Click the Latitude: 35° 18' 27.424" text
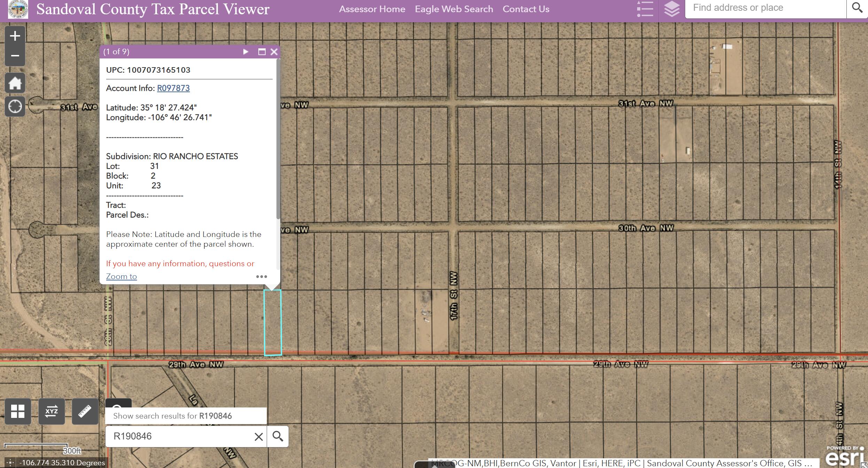 click(151, 108)
